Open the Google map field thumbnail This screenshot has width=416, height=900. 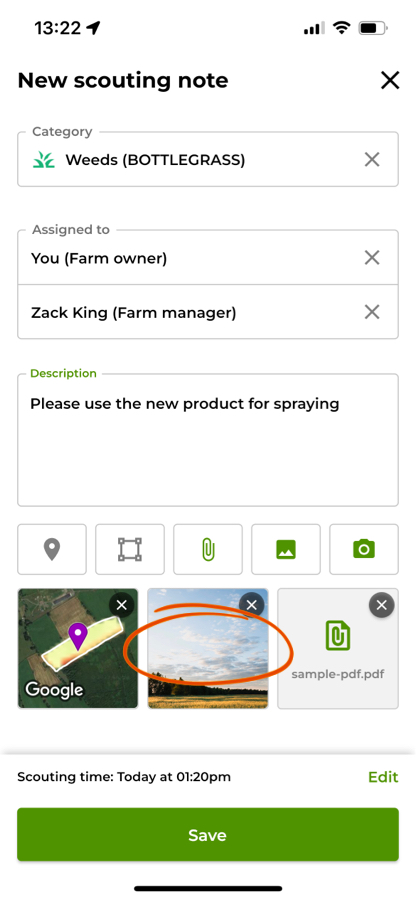click(x=78, y=648)
